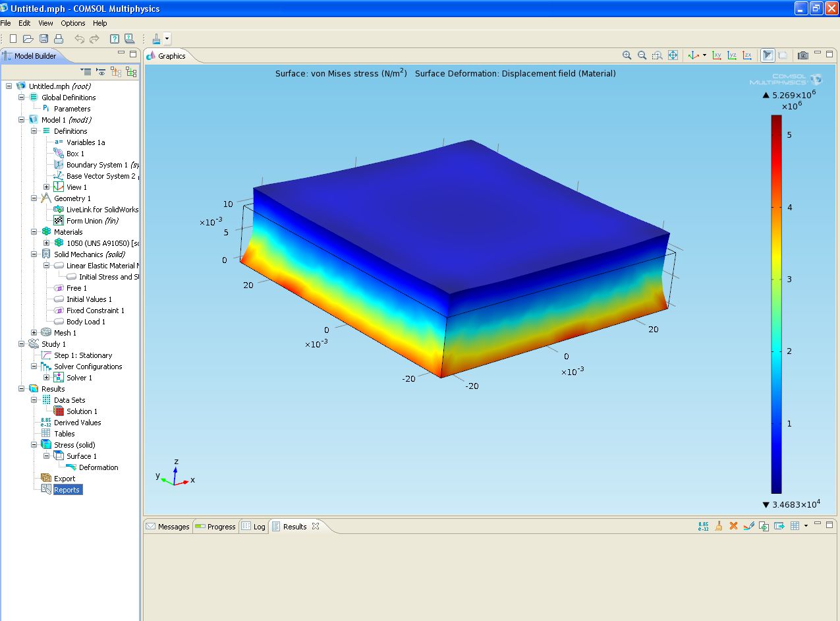This screenshot has height=621, width=840.
Task: Click the Undo arrow in toolbar
Action: coord(79,39)
